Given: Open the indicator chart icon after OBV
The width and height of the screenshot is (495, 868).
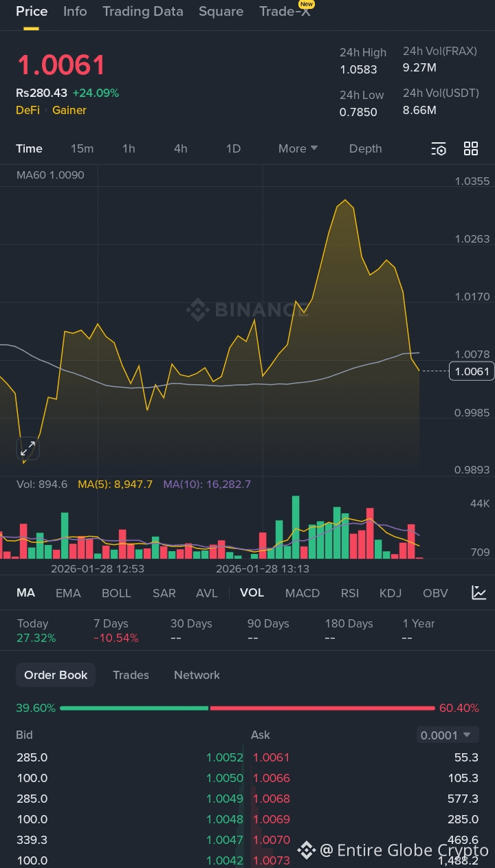Looking at the screenshot, I should tap(479, 592).
